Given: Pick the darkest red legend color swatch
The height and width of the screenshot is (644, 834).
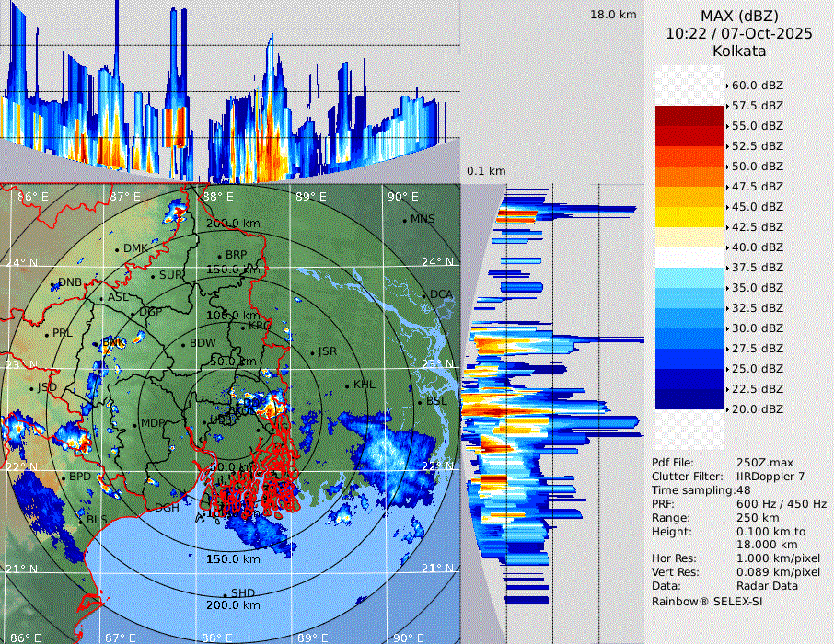Looking at the screenshot, I should pos(689,116).
